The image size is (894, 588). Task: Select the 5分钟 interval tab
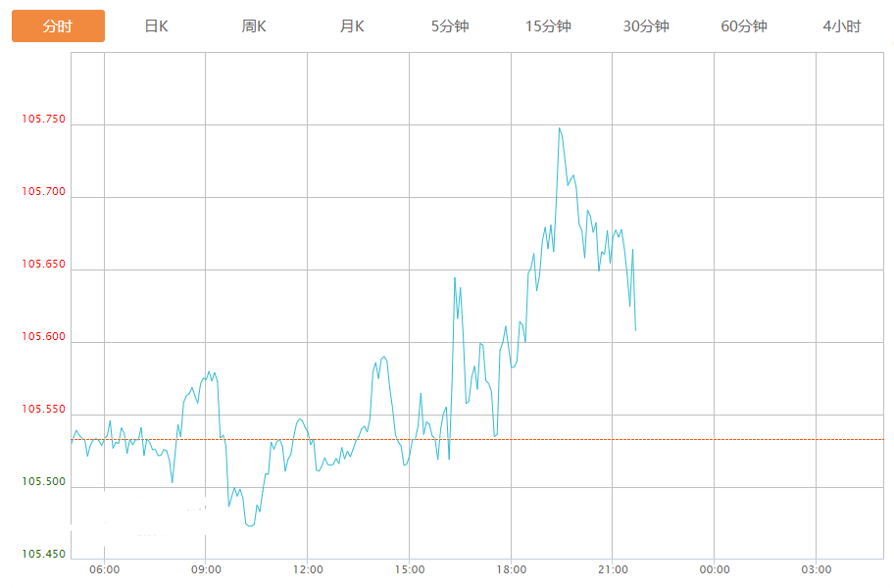(450, 26)
